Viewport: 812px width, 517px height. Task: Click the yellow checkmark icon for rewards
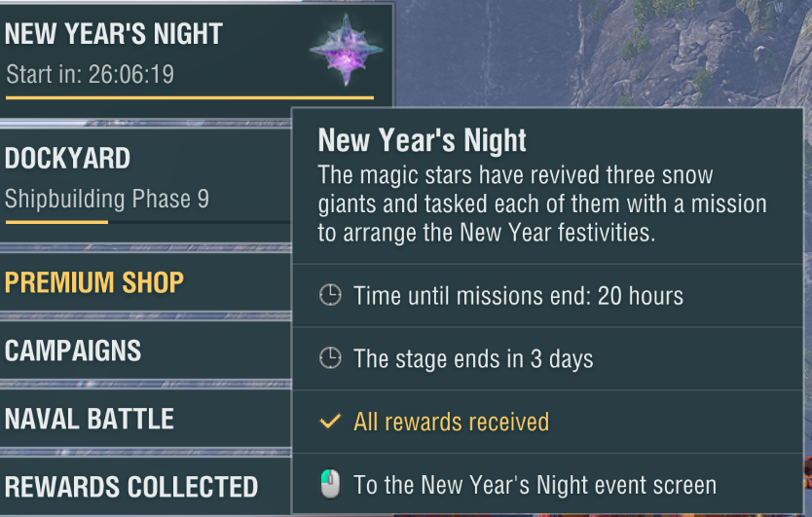[x=331, y=422]
